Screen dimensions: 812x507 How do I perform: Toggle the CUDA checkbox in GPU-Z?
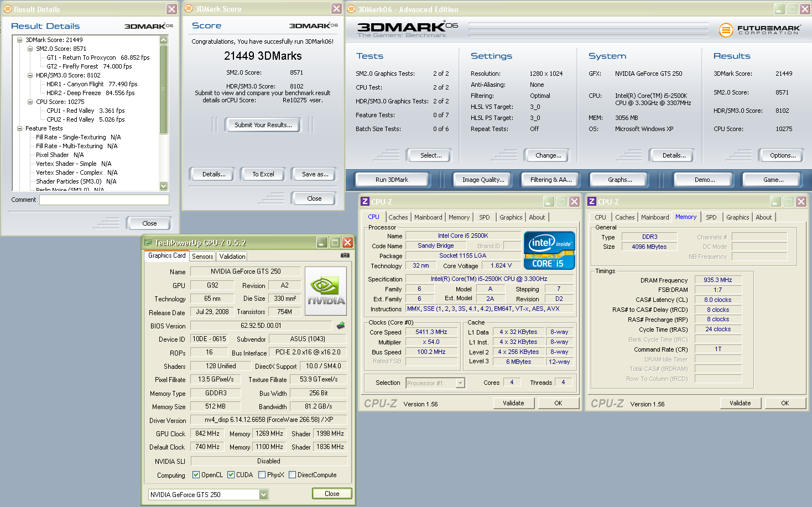tap(231, 475)
